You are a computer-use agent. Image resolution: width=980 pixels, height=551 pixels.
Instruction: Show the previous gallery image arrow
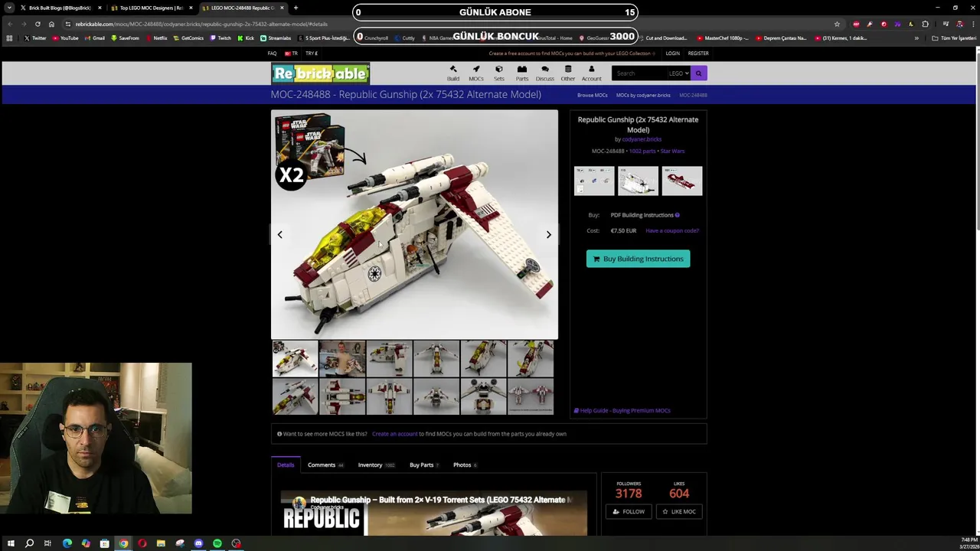(x=280, y=234)
